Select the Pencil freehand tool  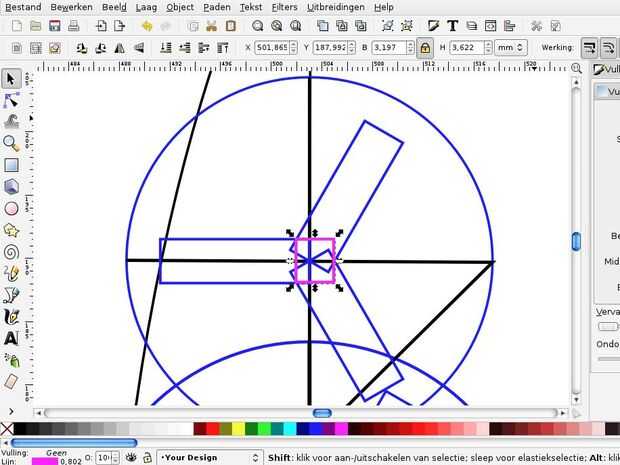[x=11, y=274]
